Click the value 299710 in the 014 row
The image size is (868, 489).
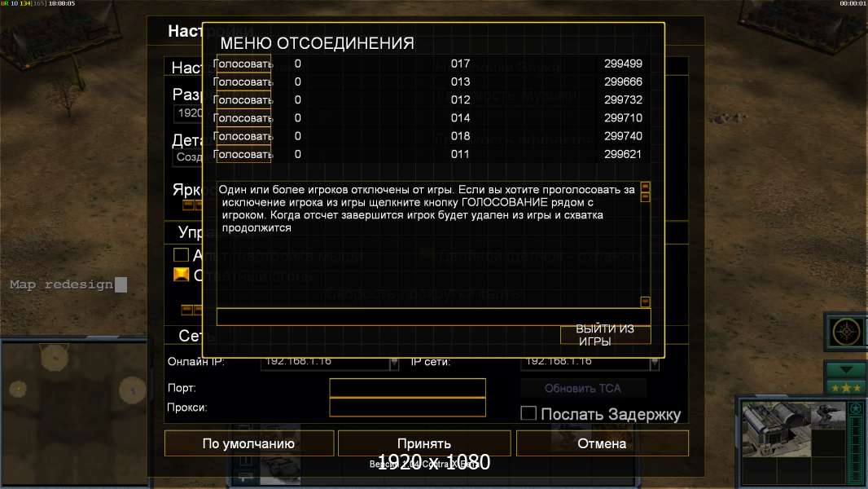624,118
